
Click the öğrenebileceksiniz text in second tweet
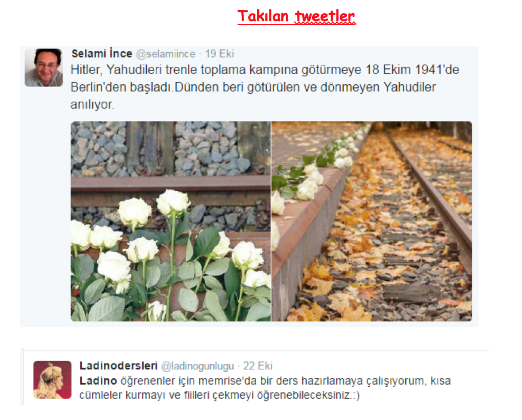308,395
